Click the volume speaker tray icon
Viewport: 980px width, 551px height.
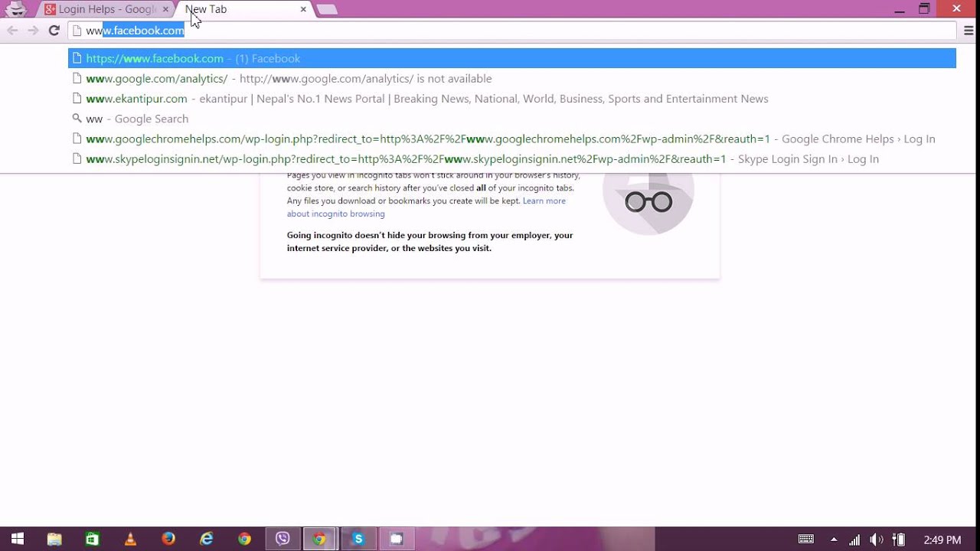[x=877, y=540]
